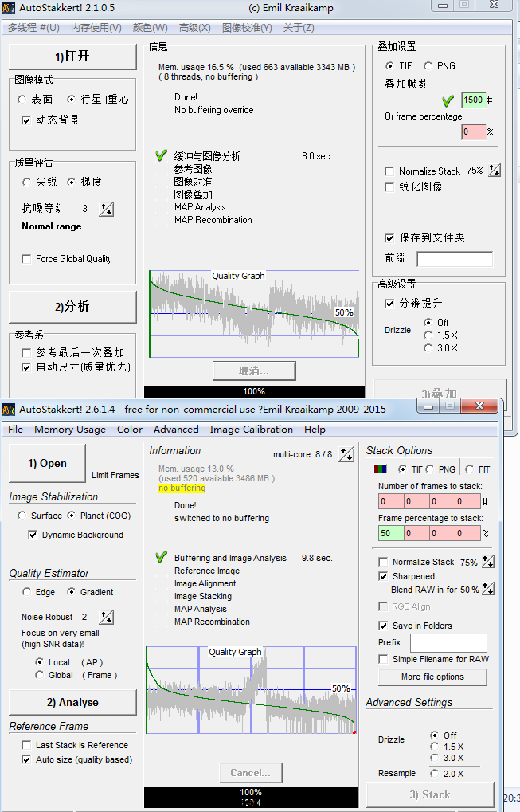Viewport: 520px width, 812px height.
Task: Click the Cancel button in front window
Action: [250, 773]
